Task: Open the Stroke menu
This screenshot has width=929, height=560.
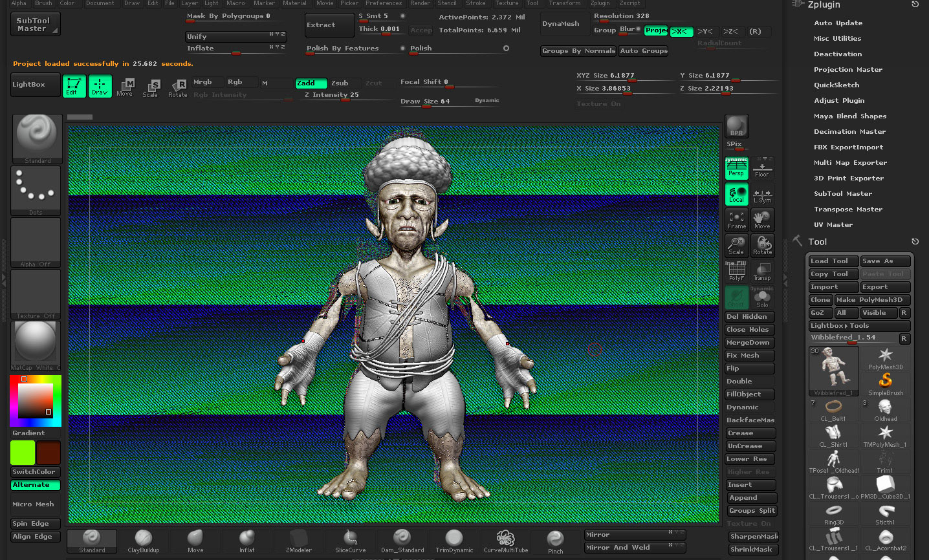Action: [x=475, y=3]
